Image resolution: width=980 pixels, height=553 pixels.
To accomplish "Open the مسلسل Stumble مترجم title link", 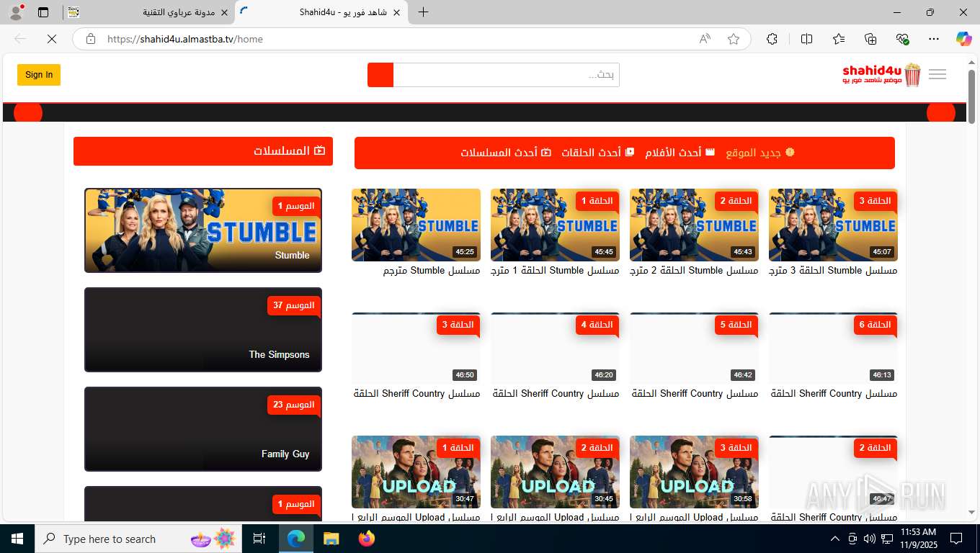I will (x=432, y=271).
